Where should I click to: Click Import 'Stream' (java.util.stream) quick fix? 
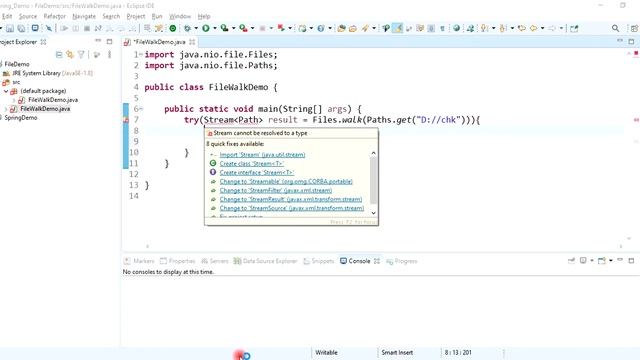click(262, 155)
